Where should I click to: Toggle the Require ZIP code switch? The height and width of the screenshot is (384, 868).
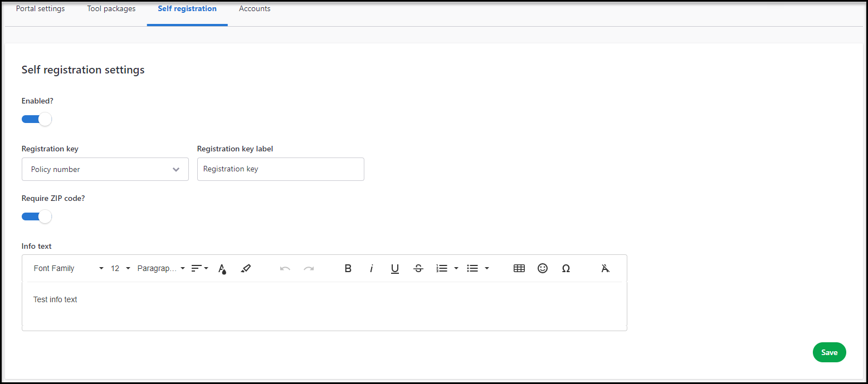(37, 216)
